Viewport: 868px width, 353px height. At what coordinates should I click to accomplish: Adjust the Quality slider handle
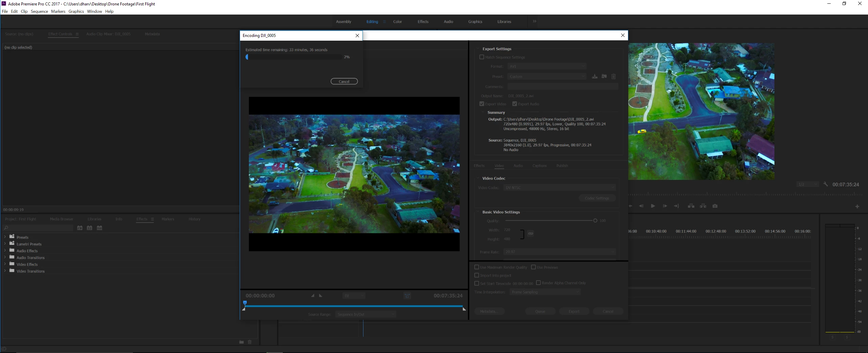[x=595, y=221]
